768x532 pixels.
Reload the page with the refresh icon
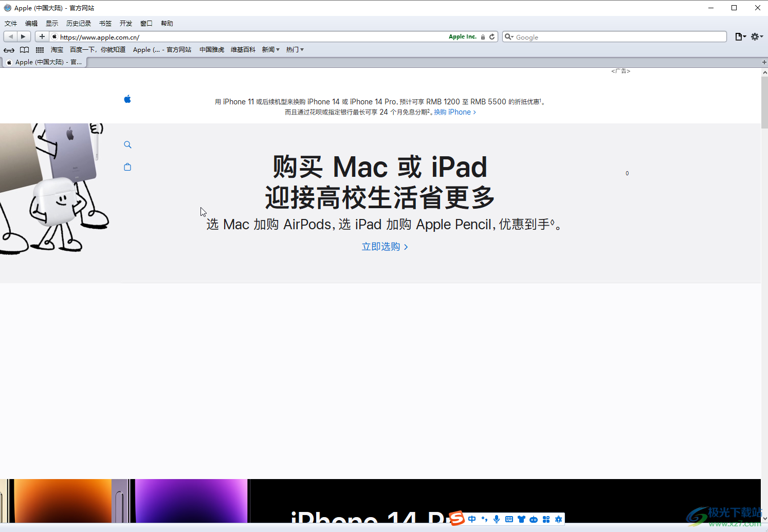pyautogui.click(x=492, y=36)
